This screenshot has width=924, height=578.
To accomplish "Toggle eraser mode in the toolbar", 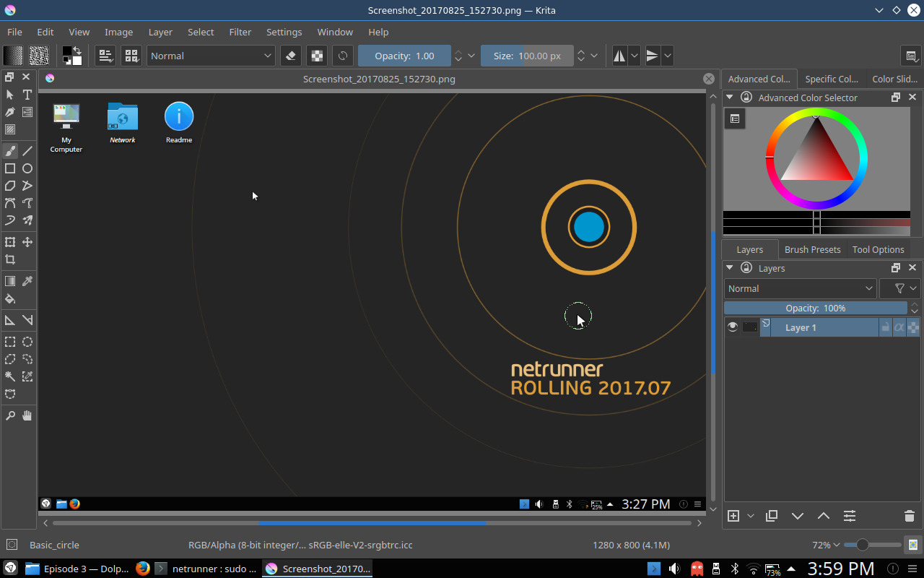I will [x=290, y=56].
